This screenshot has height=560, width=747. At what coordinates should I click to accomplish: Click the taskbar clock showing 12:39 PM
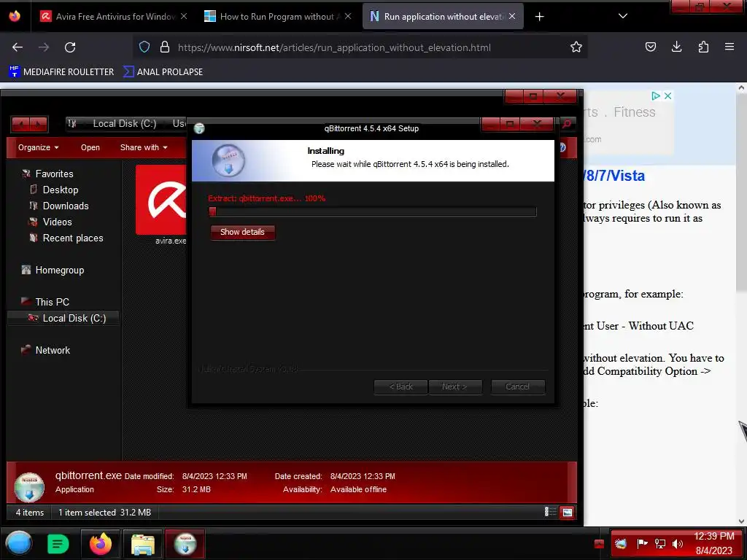pyautogui.click(x=713, y=543)
